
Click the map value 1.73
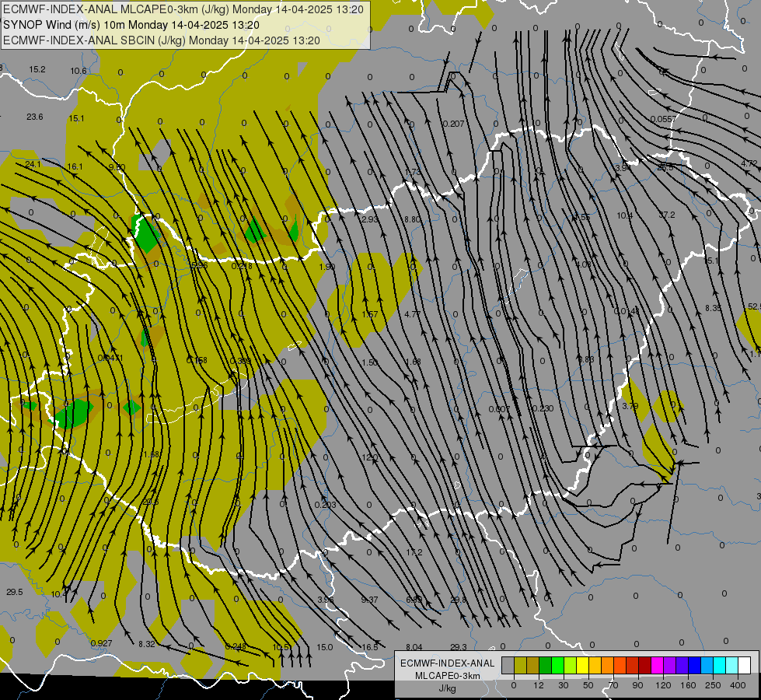412,172
